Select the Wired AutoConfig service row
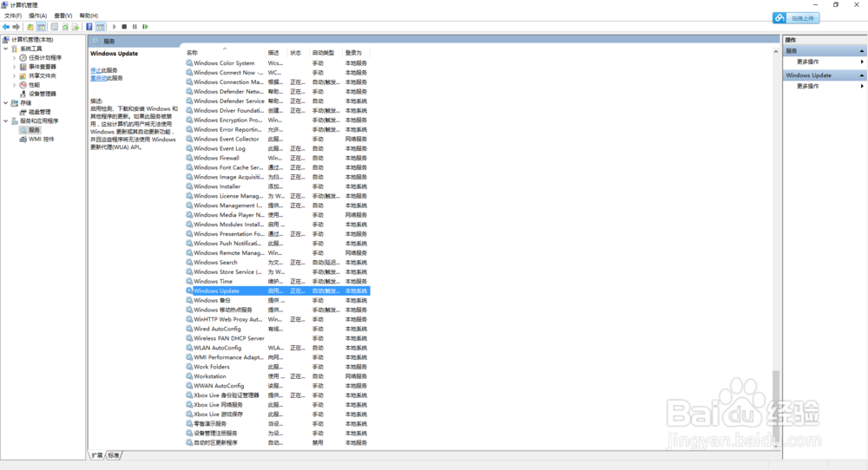The height and width of the screenshot is (470, 868). [278, 329]
